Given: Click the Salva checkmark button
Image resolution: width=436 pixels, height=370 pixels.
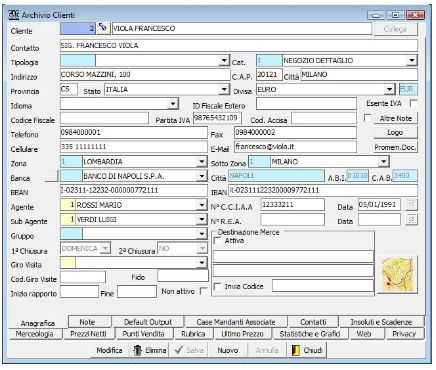Looking at the screenshot, I should 189,350.
